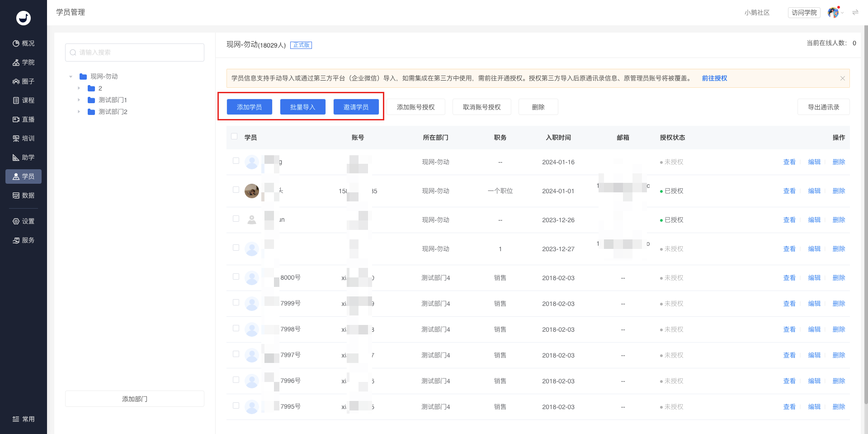The image size is (868, 434).
Task: Open the user avatar menu
Action: click(833, 13)
